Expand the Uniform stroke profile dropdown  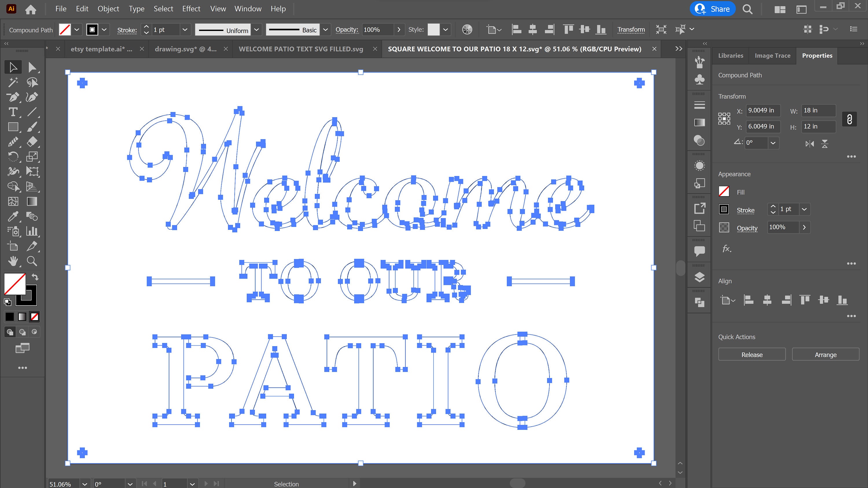257,30
